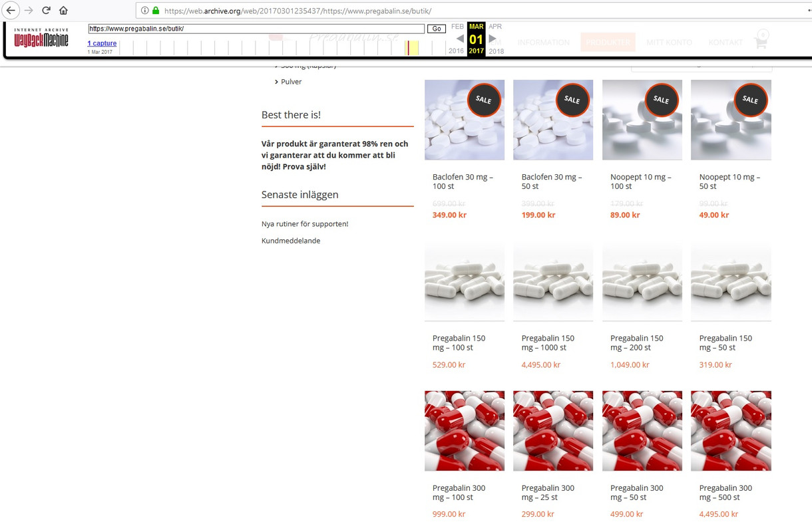Open the PRODUKTER menu item
The image size is (812, 532).
click(608, 43)
